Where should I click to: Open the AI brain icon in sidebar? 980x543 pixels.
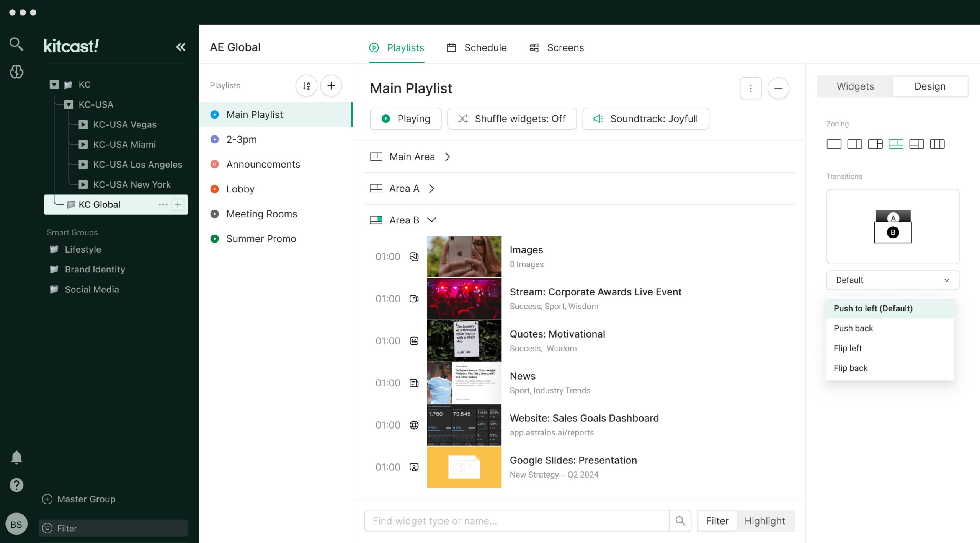[x=16, y=72]
